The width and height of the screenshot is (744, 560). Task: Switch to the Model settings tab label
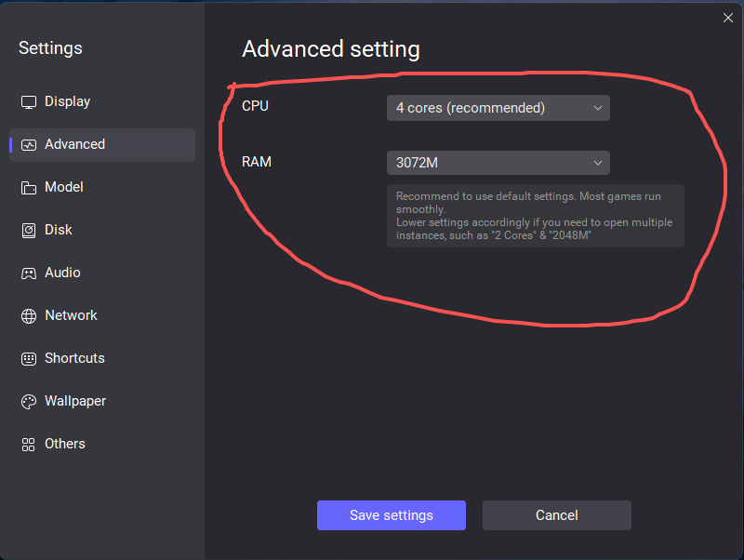[64, 187]
